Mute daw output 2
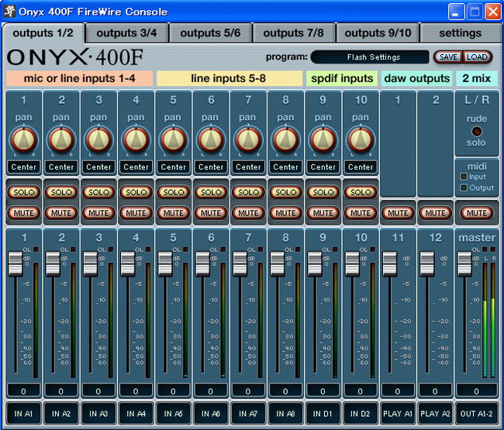This screenshot has height=430, width=504. 435,213
